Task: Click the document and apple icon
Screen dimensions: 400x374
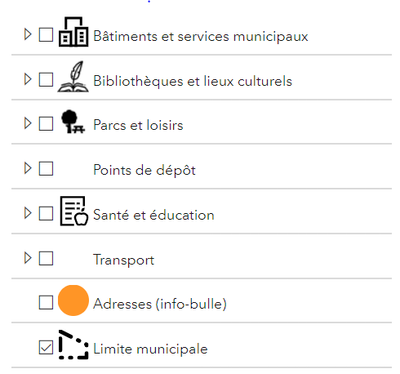Action: coord(74,211)
